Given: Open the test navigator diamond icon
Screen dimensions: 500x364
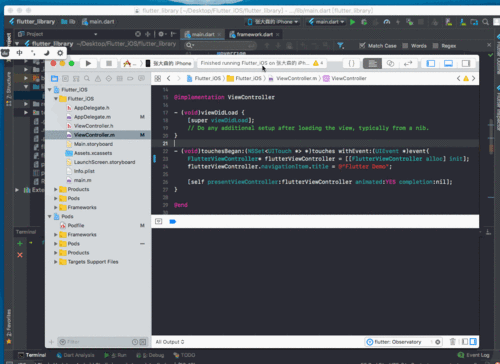Looking at the screenshot, I should tap(109, 78).
